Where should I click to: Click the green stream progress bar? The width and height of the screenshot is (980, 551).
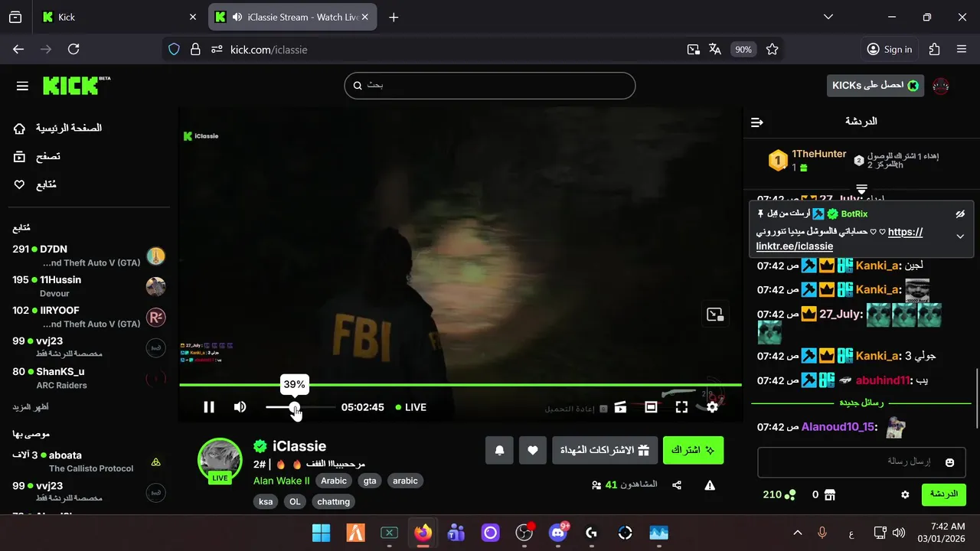pyautogui.click(x=460, y=385)
